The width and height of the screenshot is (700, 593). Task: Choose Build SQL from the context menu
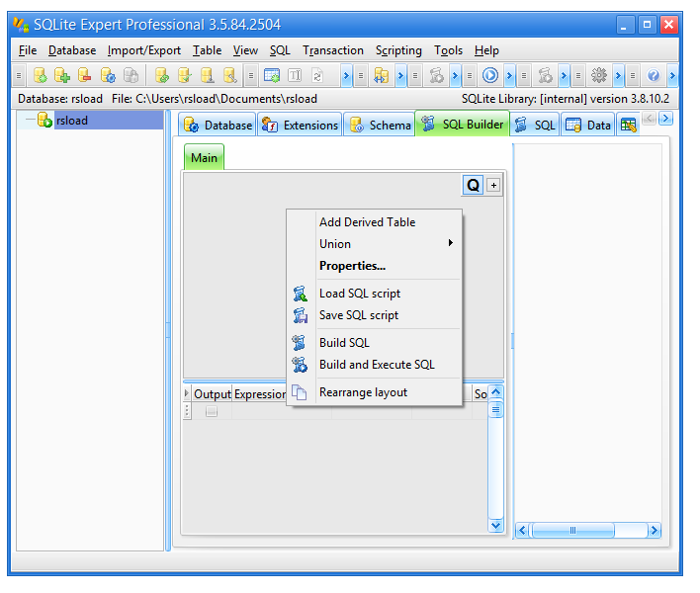(374, 343)
